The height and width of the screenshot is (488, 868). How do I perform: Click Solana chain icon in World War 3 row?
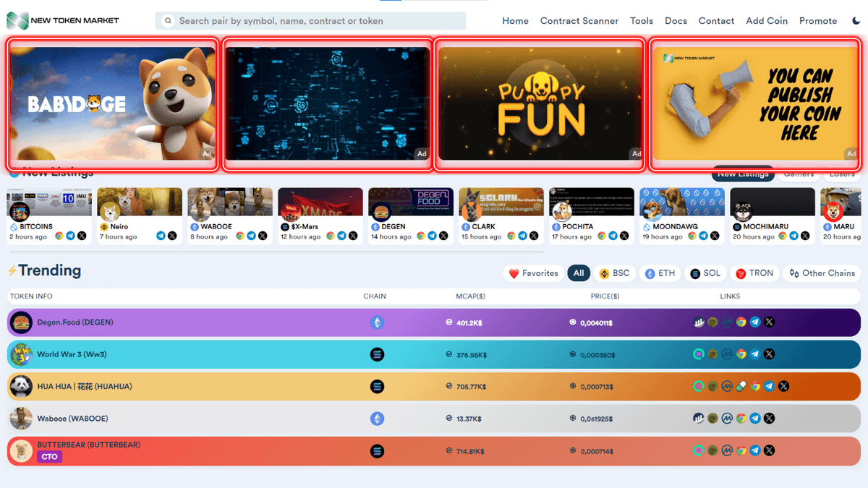pyautogui.click(x=377, y=354)
